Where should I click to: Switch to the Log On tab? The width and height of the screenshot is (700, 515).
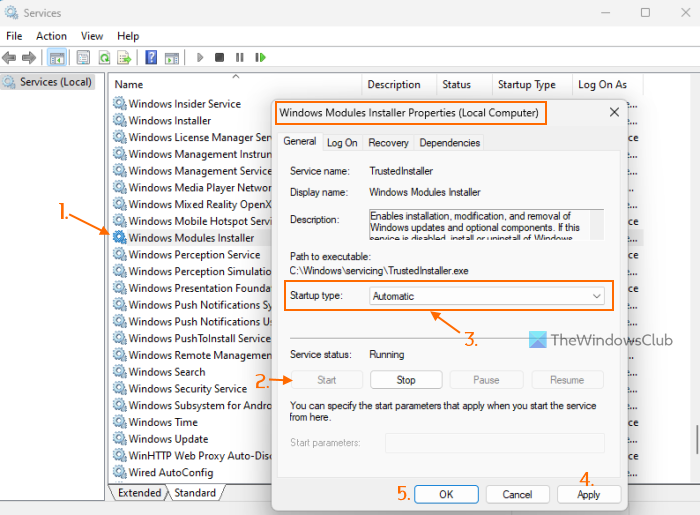coord(342,143)
